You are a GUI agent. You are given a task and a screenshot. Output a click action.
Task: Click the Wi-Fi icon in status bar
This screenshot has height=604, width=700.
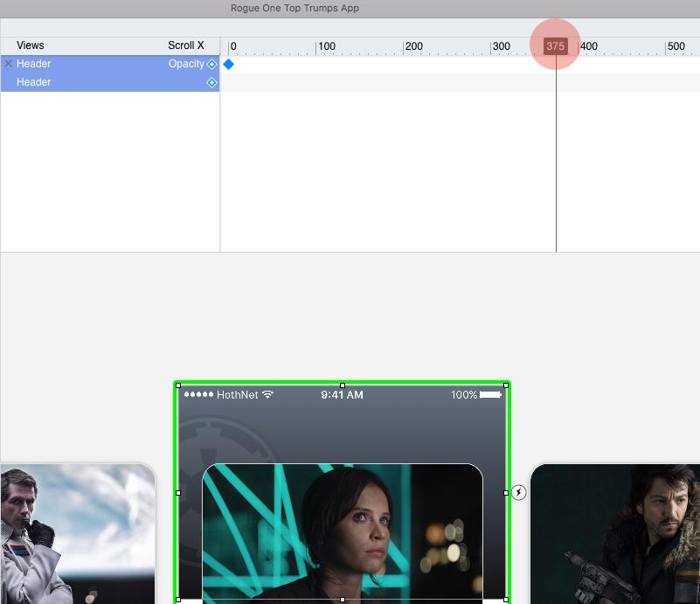pyautogui.click(x=267, y=394)
